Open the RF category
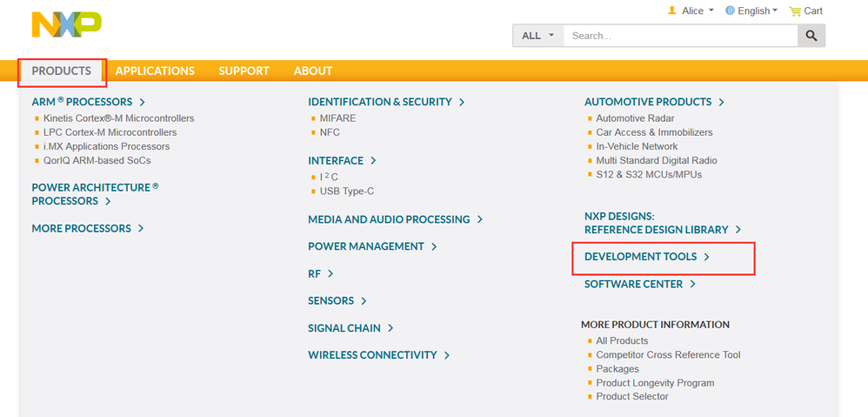This screenshot has width=868, height=417. [x=314, y=273]
